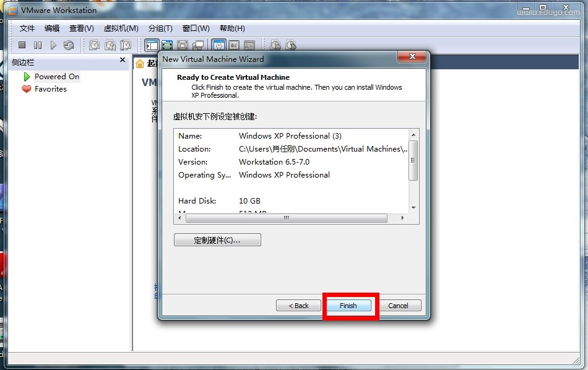Open the 帮助(H) menu
This screenshot has height=370, width=588.
(232, 28)
